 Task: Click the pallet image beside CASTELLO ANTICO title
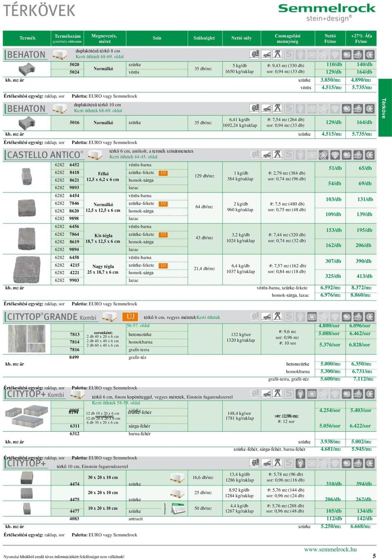(95, 155)
